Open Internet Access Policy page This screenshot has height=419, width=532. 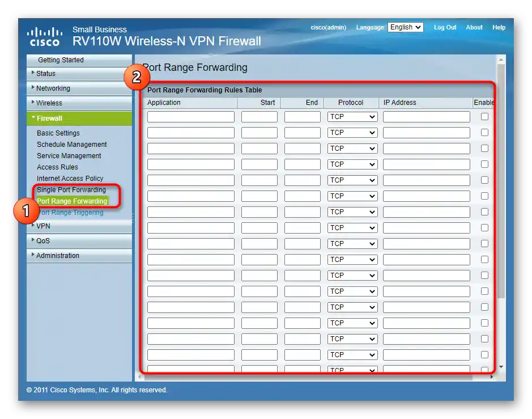point(70,178)
